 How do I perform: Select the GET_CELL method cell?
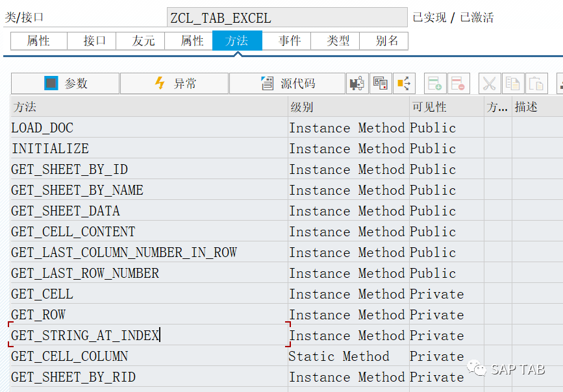coord(149,295)
